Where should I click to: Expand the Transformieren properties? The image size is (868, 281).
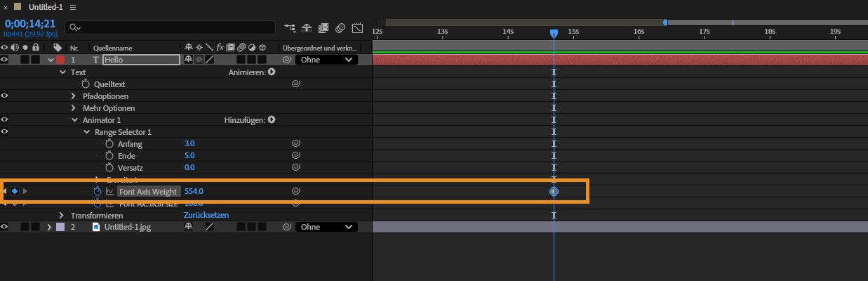(x=62, y=215)
